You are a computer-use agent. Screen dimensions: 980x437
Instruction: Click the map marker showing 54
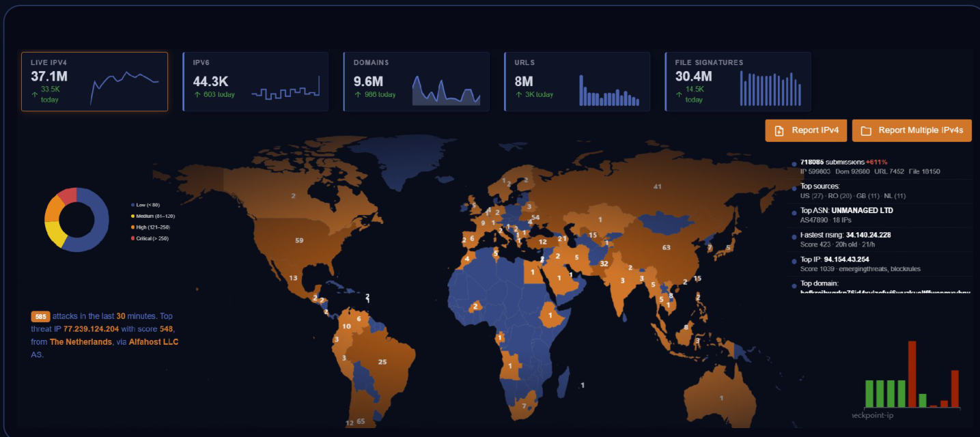[x=535, y=217]
